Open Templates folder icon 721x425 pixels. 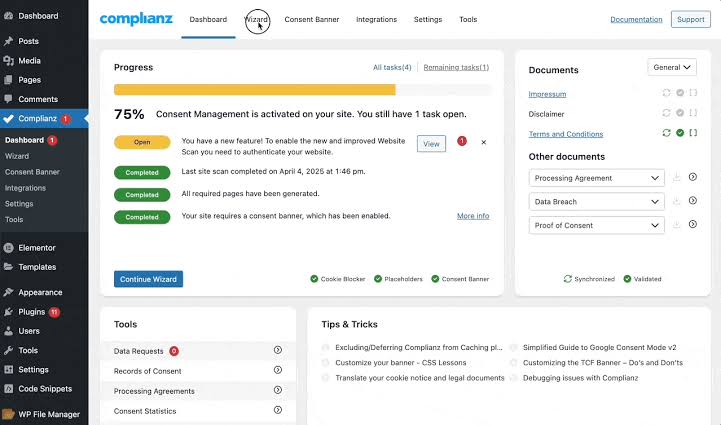coord(8,267)
